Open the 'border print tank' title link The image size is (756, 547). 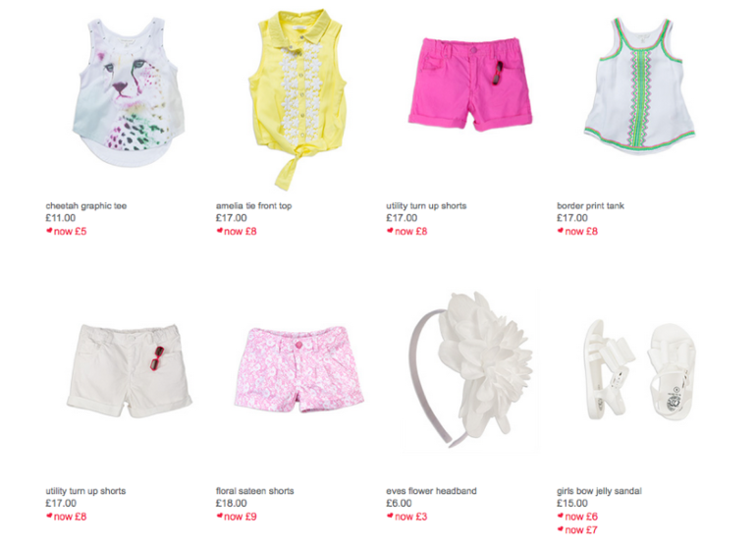[591, 206]
